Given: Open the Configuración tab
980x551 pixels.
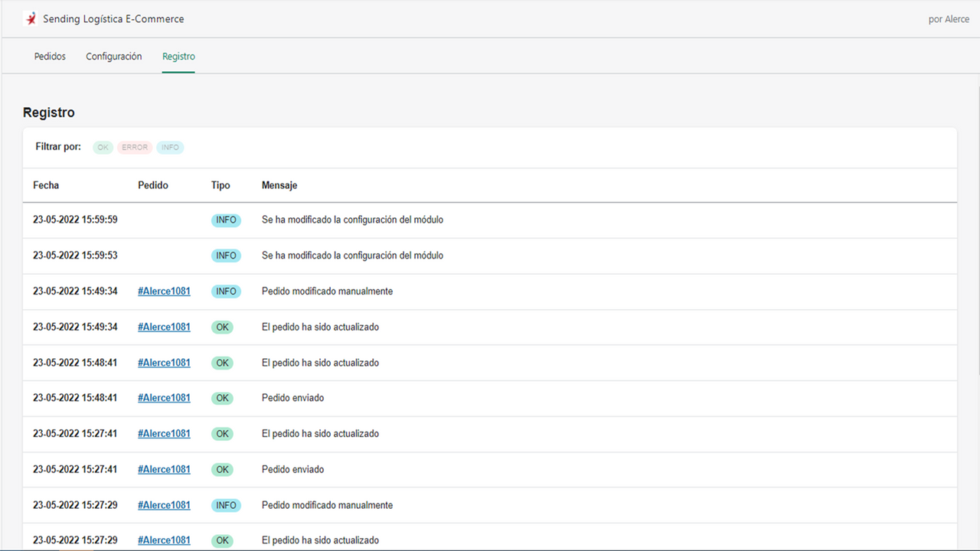Looking at the screenshot, I should pos(114,57).
